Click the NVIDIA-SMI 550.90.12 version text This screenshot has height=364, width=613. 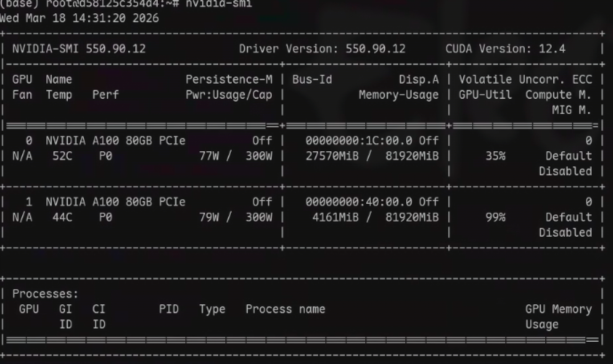pyautogui.click(x=79, y=49)
